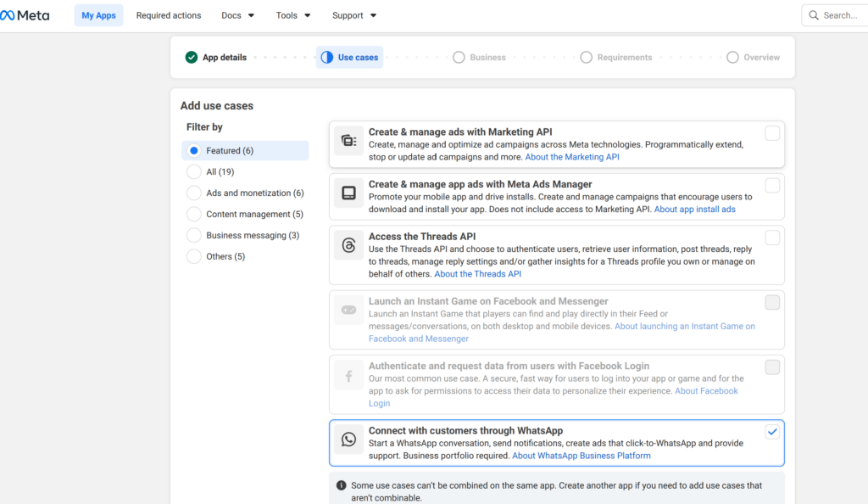Image resolution: width=868 pixels, height=504 pixels.
Task: Open the About the Marketing API link
Action: tap(572, 157)
